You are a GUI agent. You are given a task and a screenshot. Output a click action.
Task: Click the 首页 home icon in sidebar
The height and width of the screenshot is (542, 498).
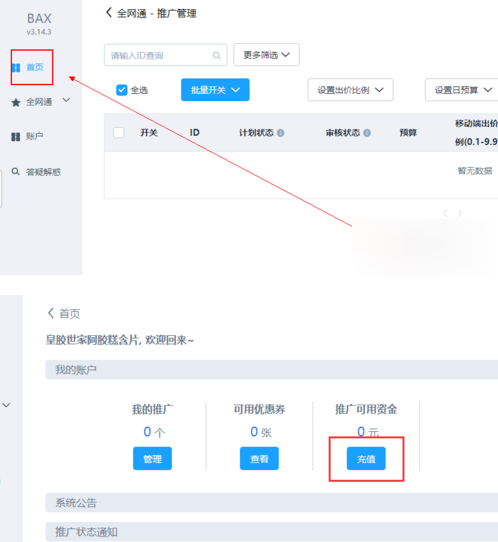(x=16, y=67)
